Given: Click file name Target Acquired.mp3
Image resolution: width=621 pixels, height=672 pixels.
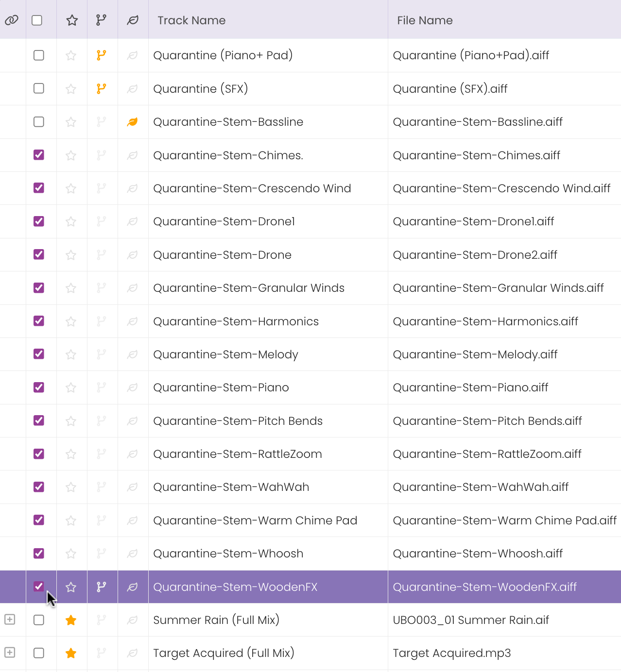Looking at the screenshot, I should click(x=452, y=653).
